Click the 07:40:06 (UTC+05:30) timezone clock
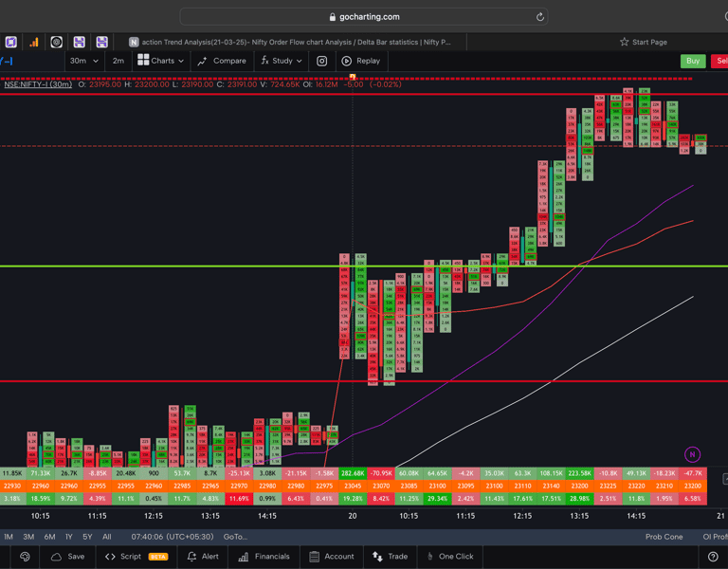This screenshot has width=728, height=569. click(x=173, y=537)
